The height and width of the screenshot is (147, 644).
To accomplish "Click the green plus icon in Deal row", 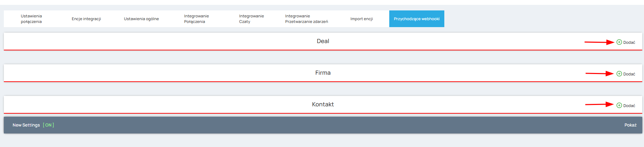I will (619, 42).
